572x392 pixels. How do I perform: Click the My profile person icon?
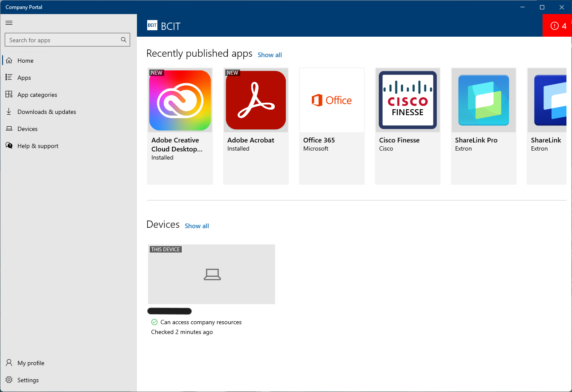9,363
